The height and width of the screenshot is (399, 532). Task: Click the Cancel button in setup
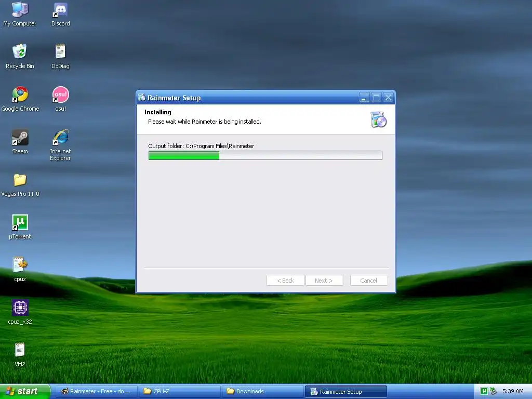point(369,280)
